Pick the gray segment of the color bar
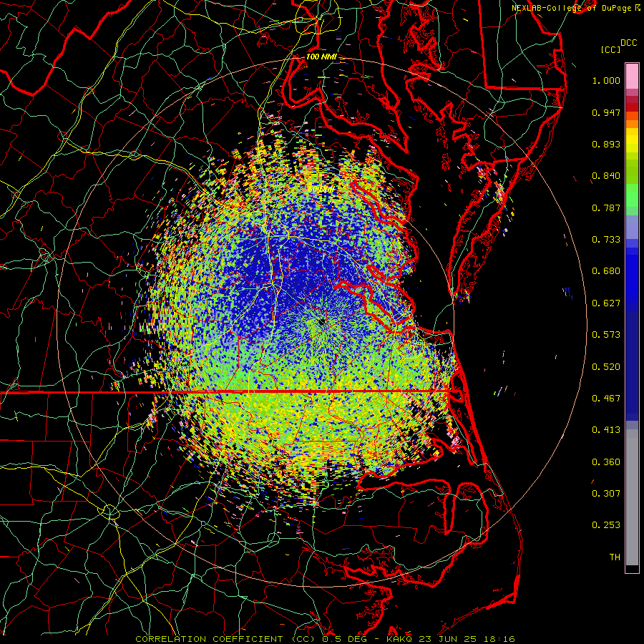This screenshot has height=644, width=644. click(x=632, y=497)
